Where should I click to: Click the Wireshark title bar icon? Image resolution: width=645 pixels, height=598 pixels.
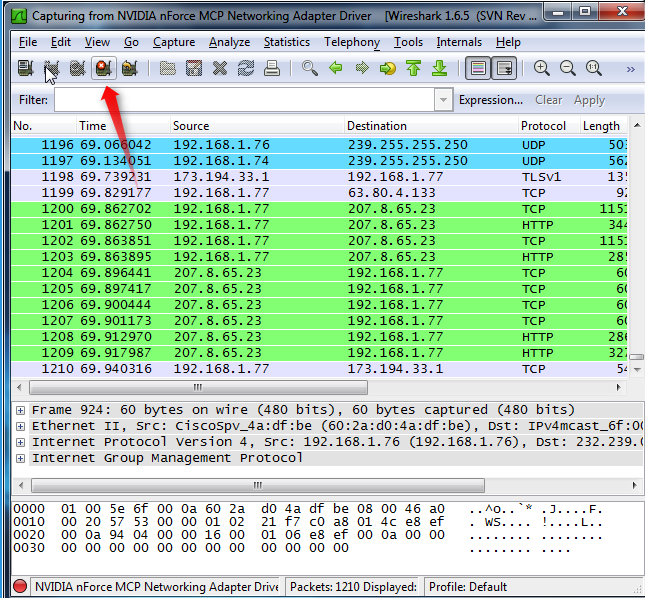coord(19,16)
